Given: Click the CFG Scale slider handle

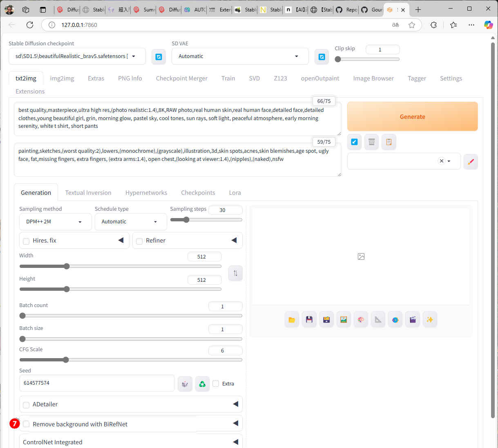Looking at the screenshot, I should 66,360.
